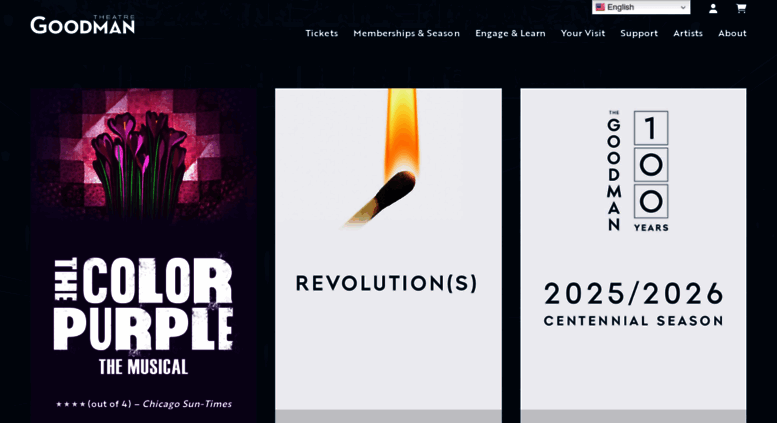This screenshot has height=423, width=777.
Task: Select the Artists menu item
Action: [688, 33]
